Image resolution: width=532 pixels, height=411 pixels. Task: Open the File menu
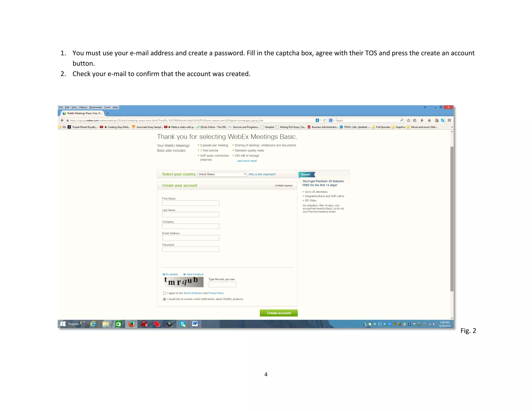point(61,107)
